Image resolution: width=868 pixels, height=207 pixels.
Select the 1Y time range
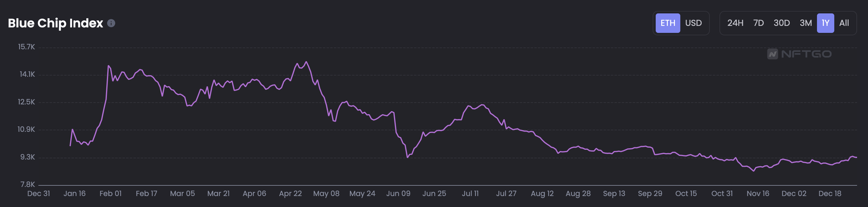pyautogui.click(x=825, y=23)
